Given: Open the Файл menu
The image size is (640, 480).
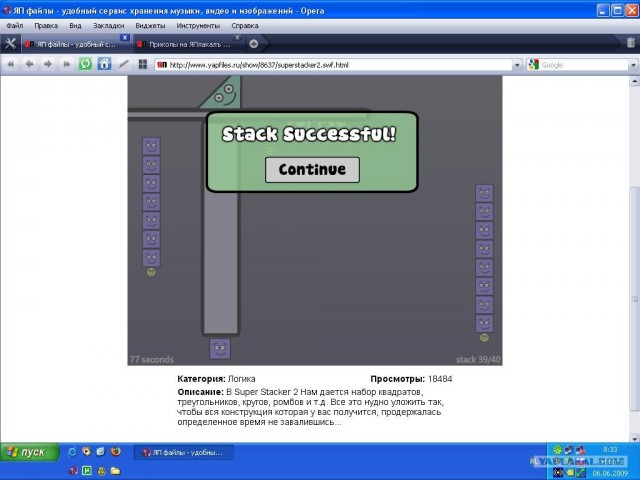Looking at the screenshot, I should click(15, 25).
